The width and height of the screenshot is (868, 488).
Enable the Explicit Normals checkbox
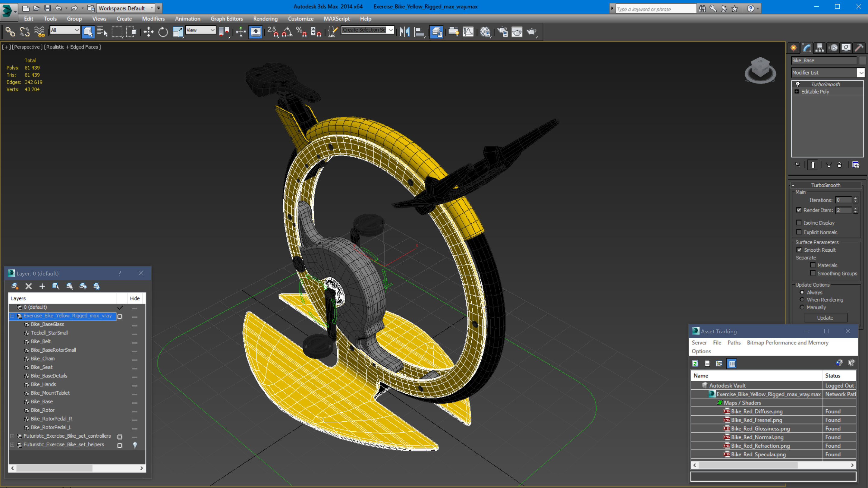[799, 232]
